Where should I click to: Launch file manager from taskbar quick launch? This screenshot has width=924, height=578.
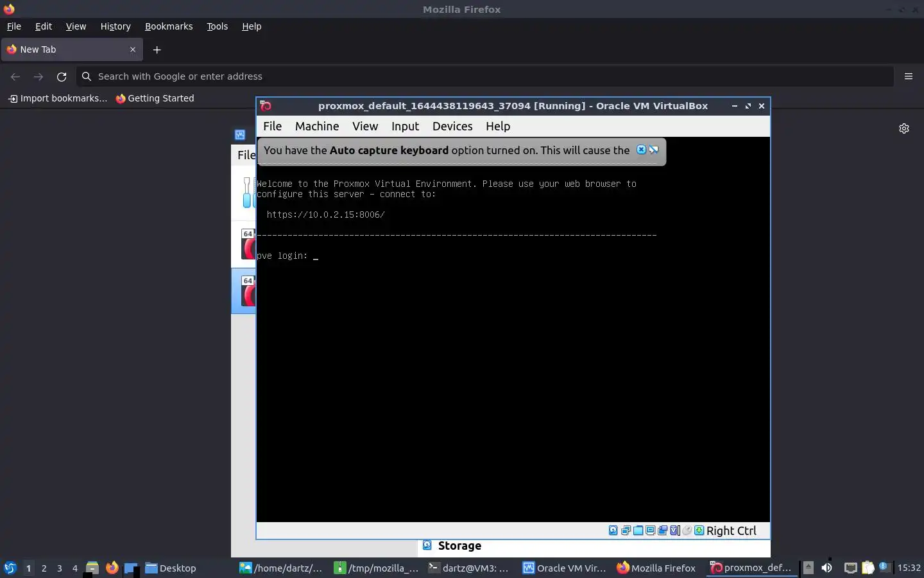click(x=92, y=568)
